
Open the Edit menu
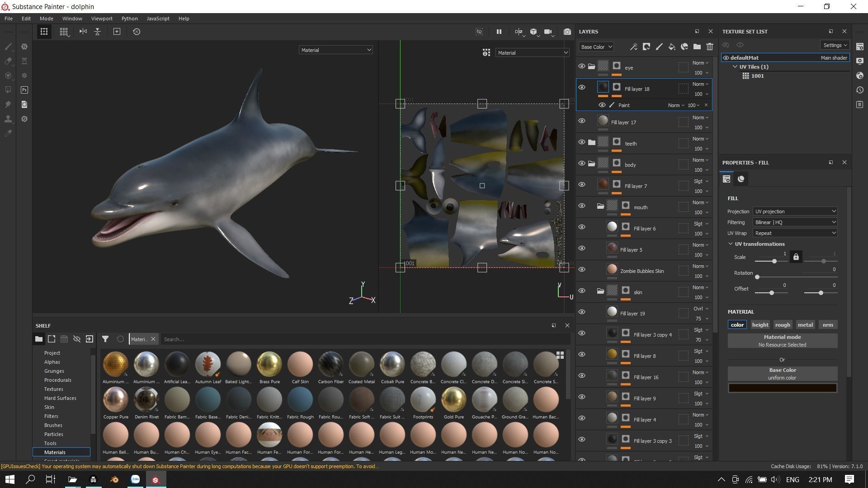coord(26,19)
